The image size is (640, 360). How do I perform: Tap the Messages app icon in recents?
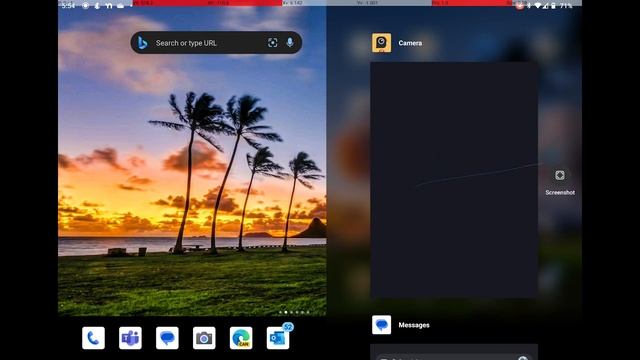[381, 325]
